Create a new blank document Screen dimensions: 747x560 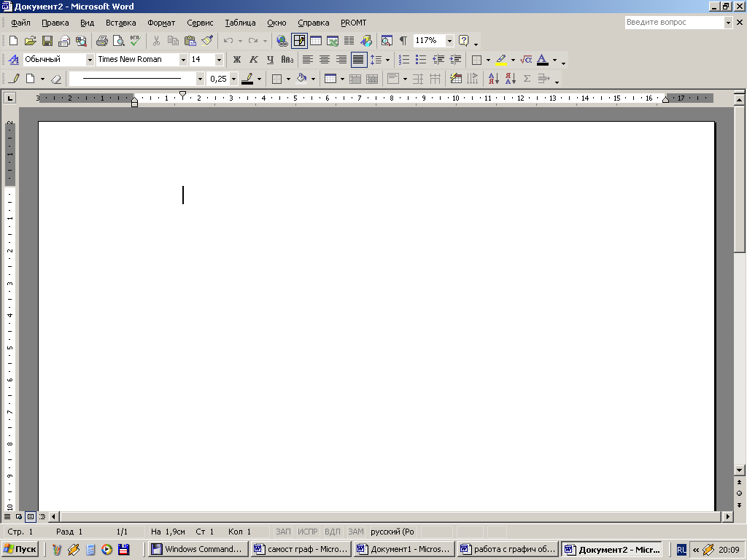click(13, 41)
